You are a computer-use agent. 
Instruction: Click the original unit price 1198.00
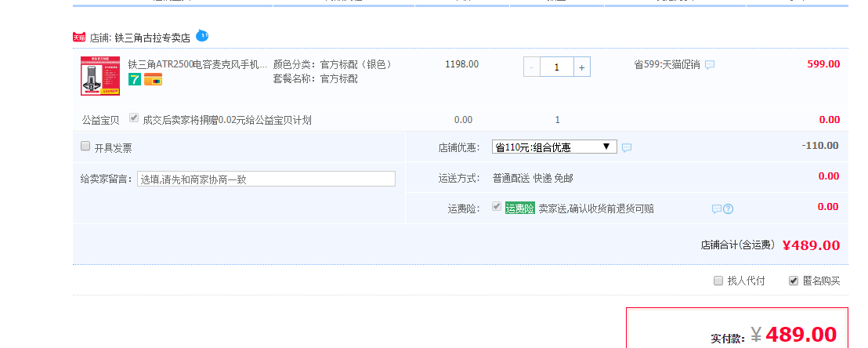(461, 64)
